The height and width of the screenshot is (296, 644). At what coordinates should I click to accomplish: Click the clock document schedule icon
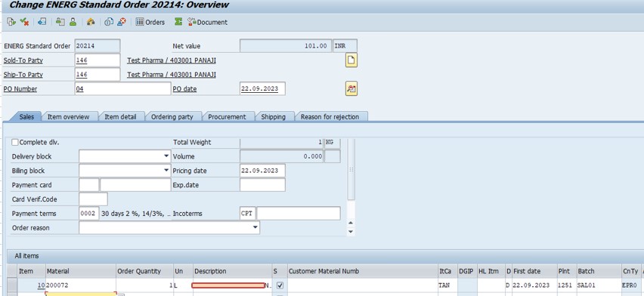[109, 22]
